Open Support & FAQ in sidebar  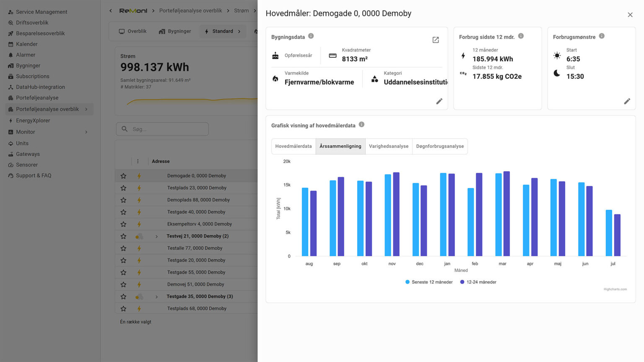pyautogui.click(x=34, y=176)
